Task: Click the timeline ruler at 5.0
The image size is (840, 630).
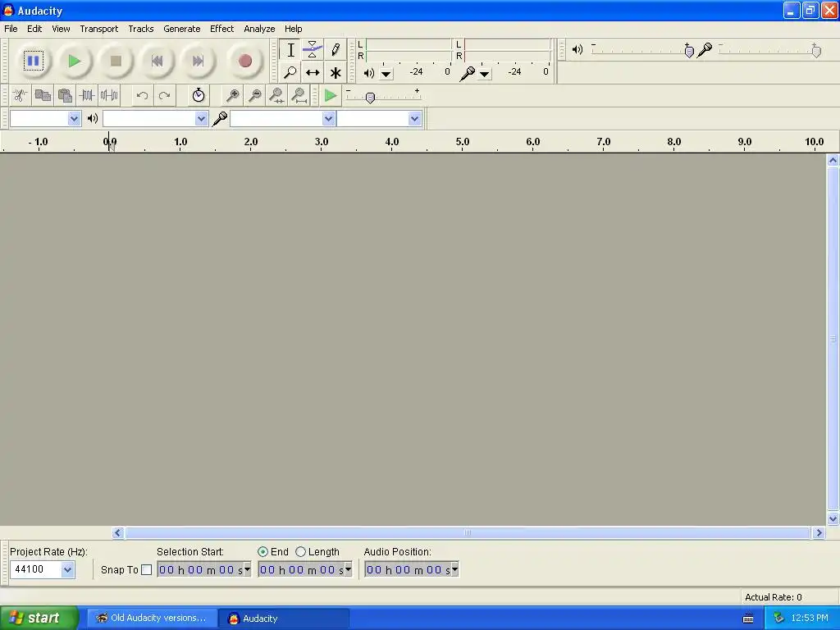Action: [x=463, y=142]
